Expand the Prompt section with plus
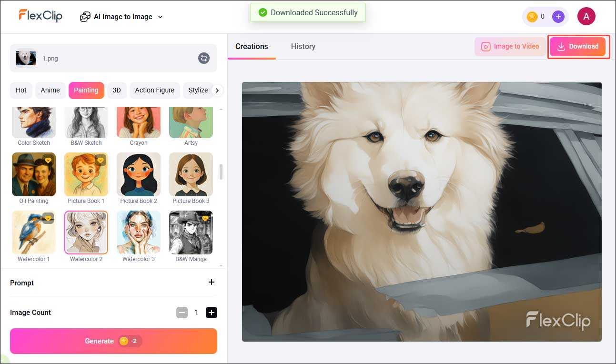 point(212,282)
